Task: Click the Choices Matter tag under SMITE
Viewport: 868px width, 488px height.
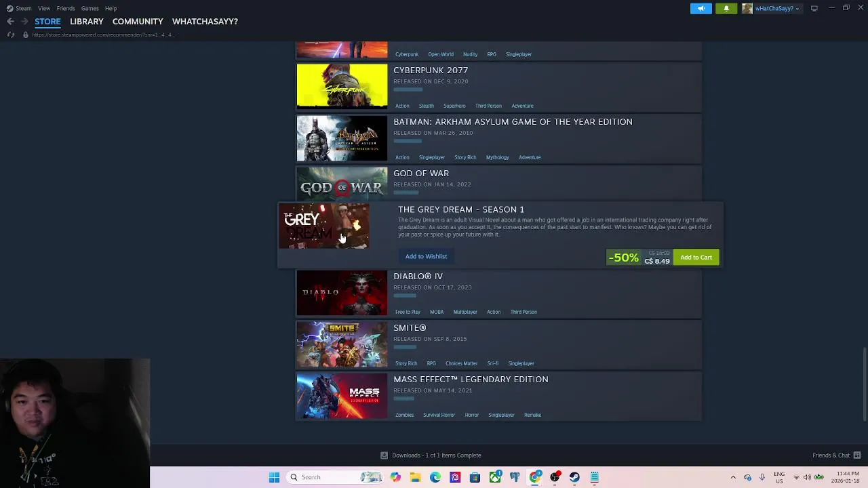Action: pos(461,363)
